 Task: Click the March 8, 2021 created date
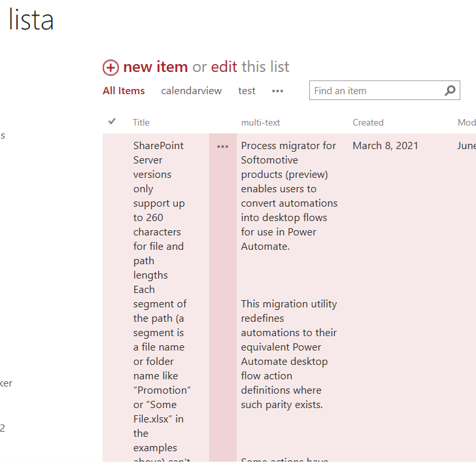[385, 146]
